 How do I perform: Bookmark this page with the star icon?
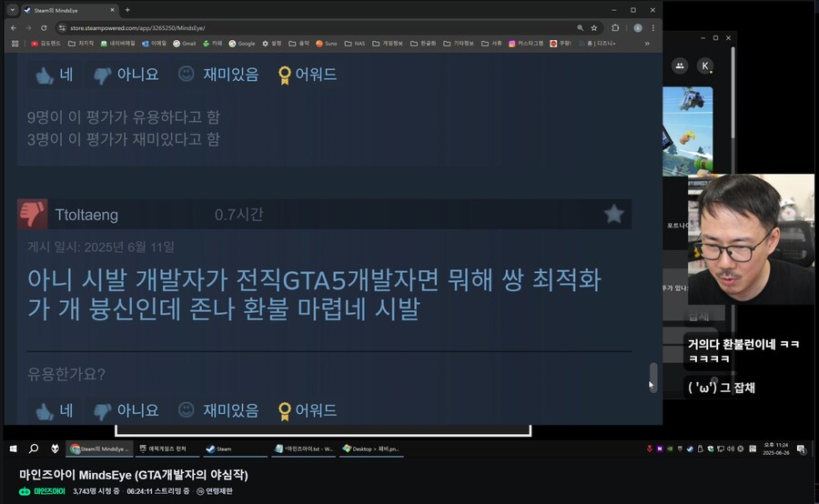(594, 28)
